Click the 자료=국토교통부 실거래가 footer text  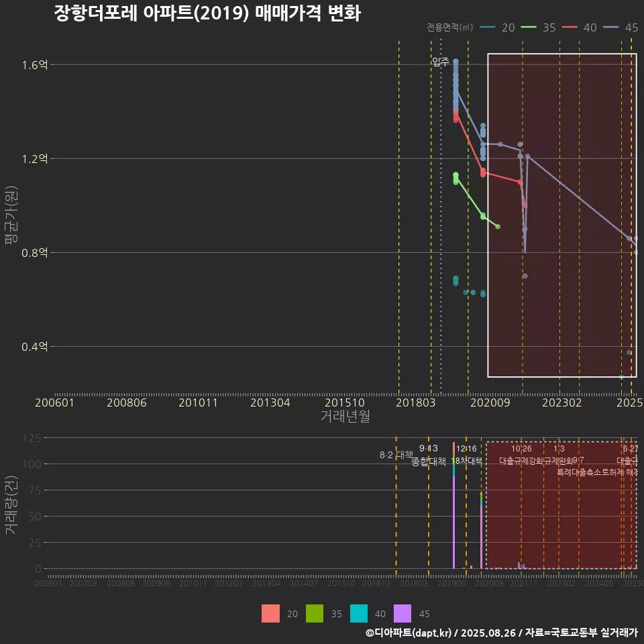tap(582, 633)
